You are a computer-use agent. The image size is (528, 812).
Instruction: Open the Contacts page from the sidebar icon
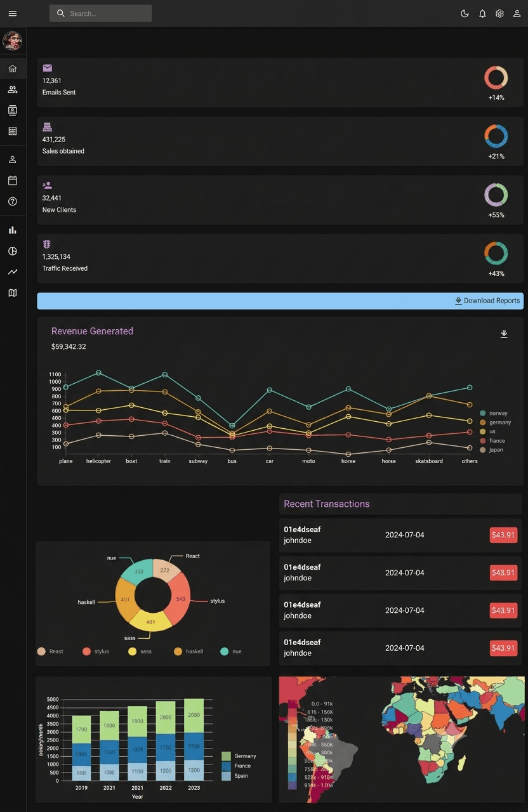coord(13,110)
